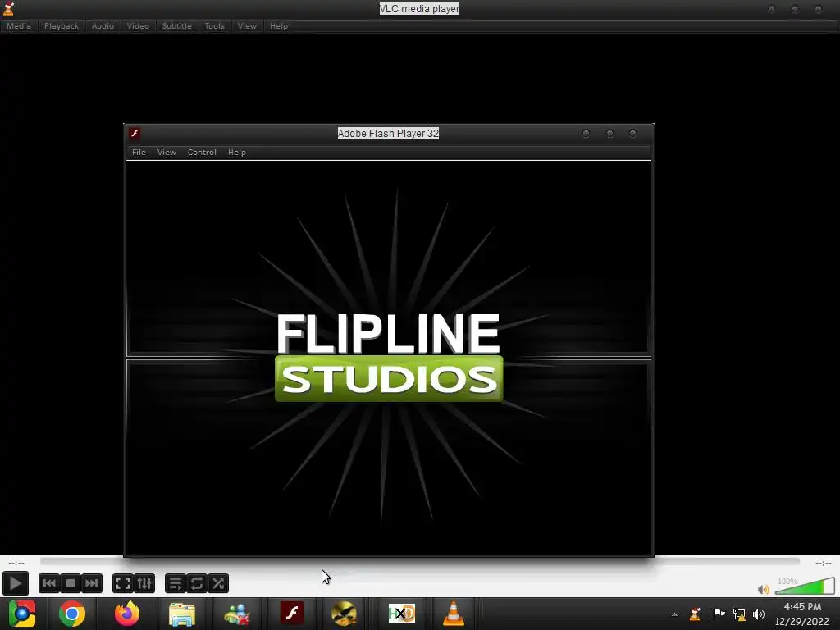Switch to Flash Player taskbar button
Screen dimensions: 840x630
tap(292, 614)
